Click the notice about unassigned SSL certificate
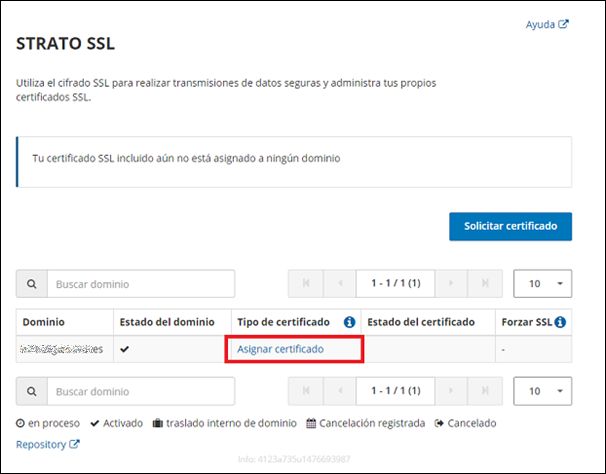The image size is (606, 474). click(294, 162)
